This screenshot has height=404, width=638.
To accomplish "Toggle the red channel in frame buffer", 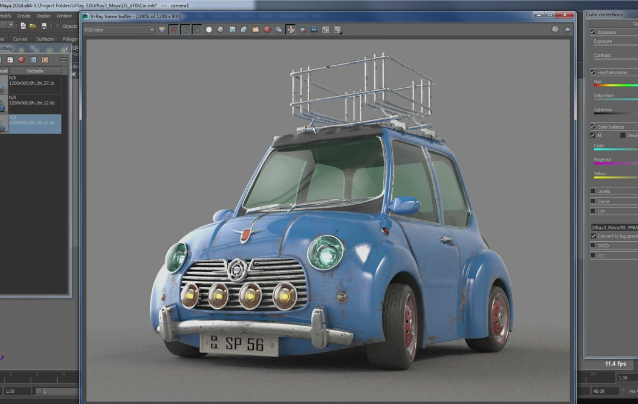I will [174, 30].
